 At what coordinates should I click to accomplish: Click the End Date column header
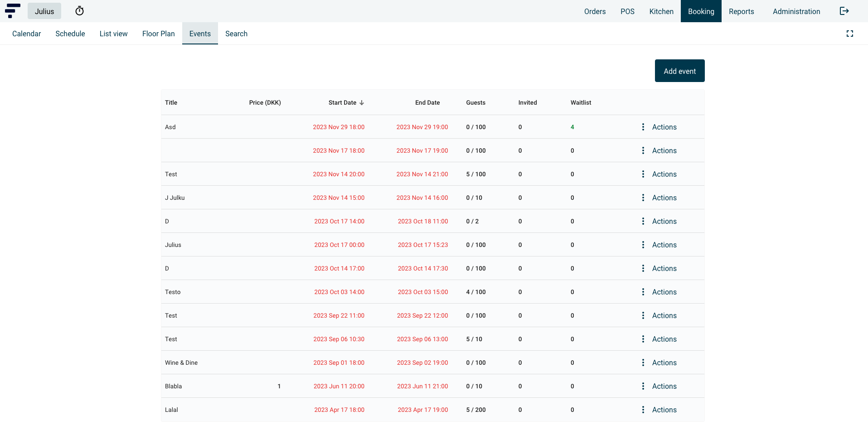[427, 103]
